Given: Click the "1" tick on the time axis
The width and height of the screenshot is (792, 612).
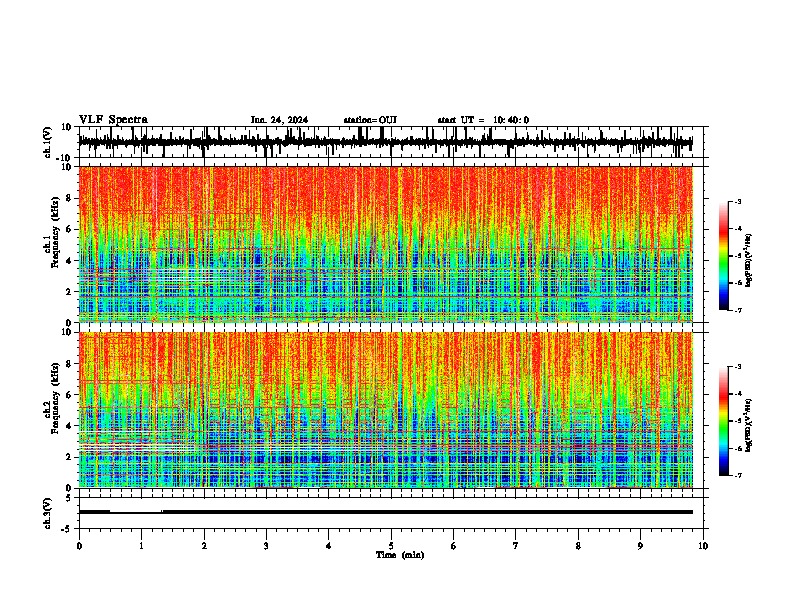Looking at the screenshot, I should (141, 546).
